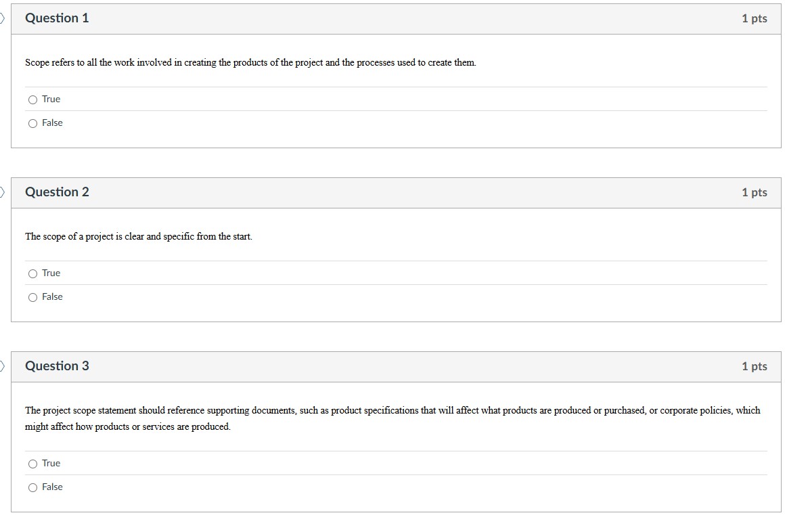Viewport: 810px width, 532px height.
Task: Select False for Question 3
Action: click(32, 487)
